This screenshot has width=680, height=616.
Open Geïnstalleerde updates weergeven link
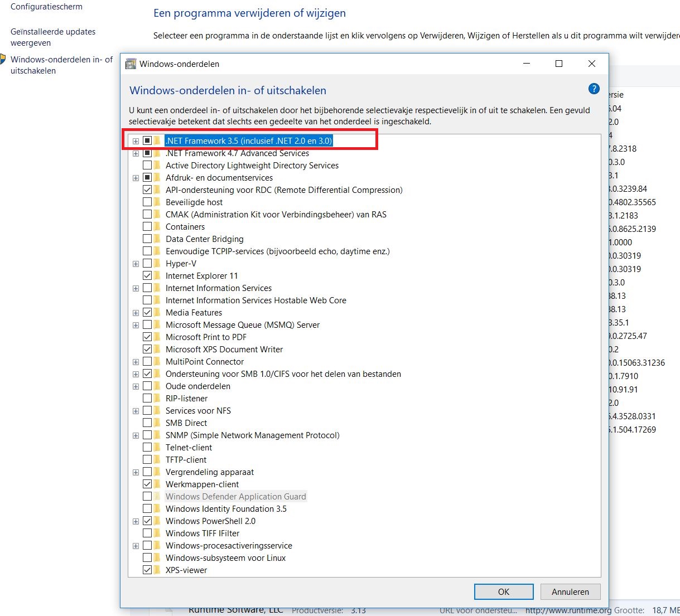53,37
